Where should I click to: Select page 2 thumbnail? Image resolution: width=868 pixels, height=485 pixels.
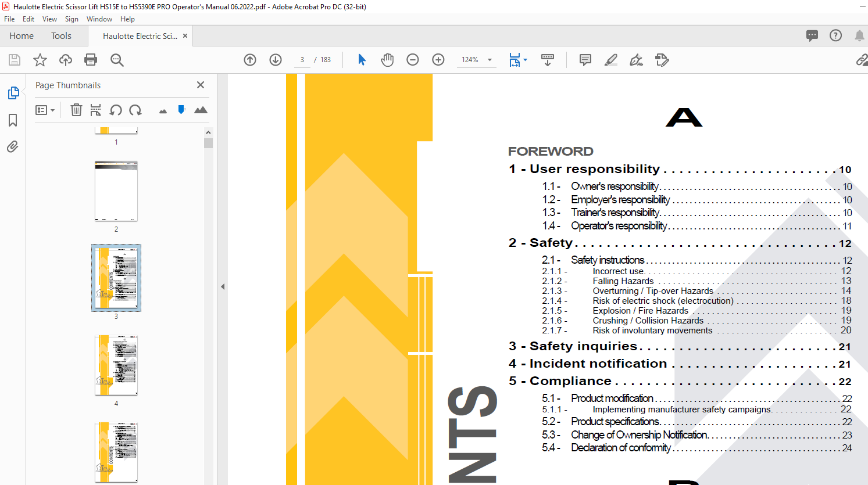click(116, 191)
